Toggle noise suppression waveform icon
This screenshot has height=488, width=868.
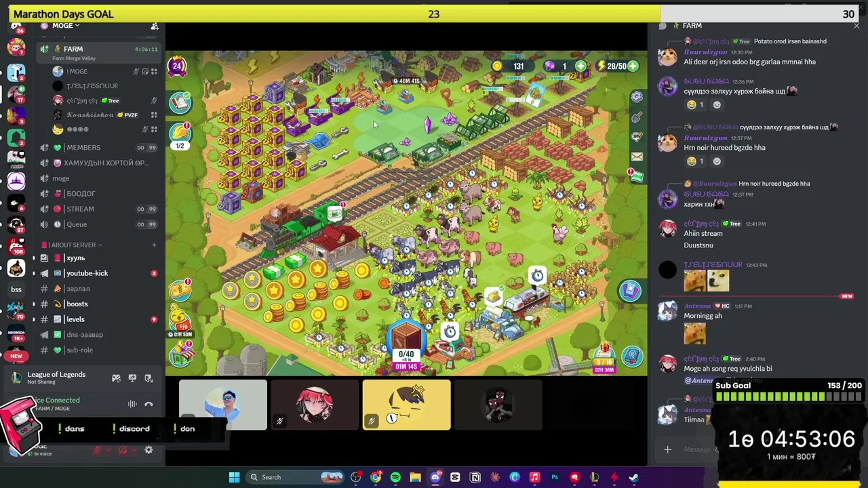(x=132, y=405)
